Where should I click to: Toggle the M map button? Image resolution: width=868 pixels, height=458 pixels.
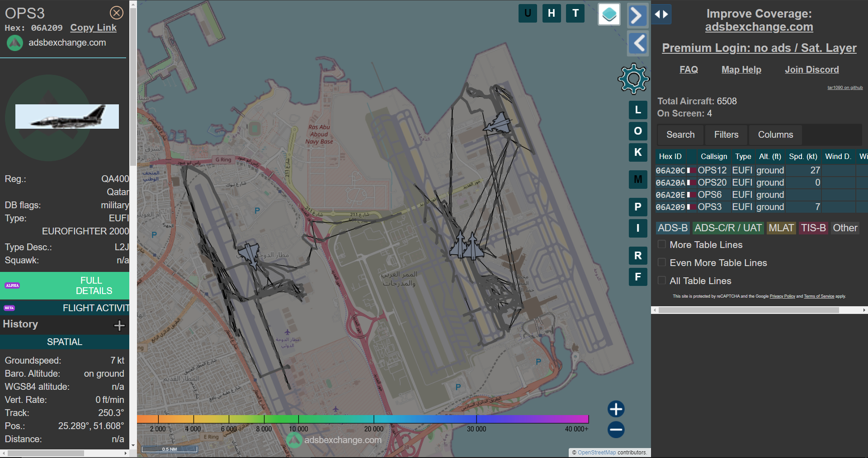(638, 180)
